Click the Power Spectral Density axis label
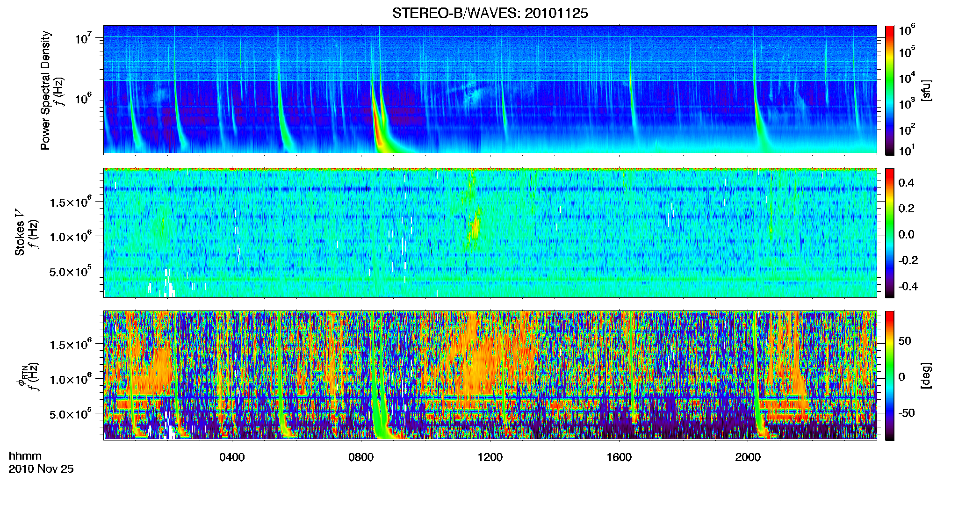The width and height of the screenshot is (980, 505). [x=45, y=90]
